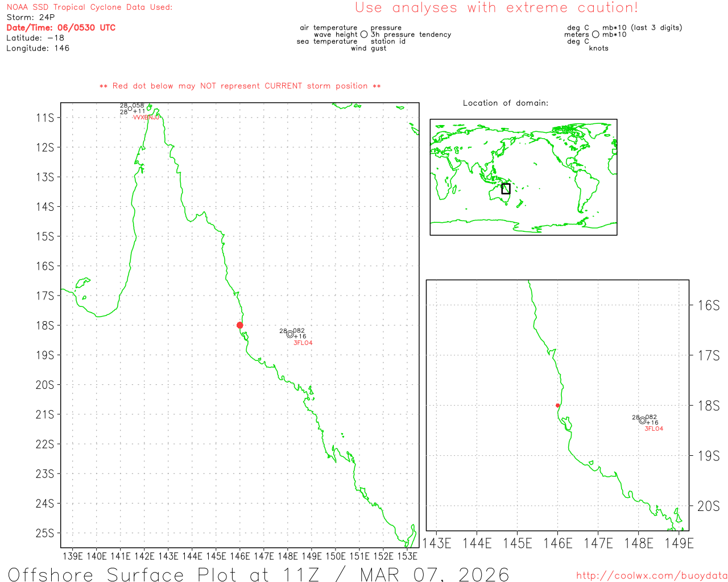Image resolution: width=728 pixels, height=582 pixels.
Task: Click the red storm dot on main map
Action: [x=239, y=325]
